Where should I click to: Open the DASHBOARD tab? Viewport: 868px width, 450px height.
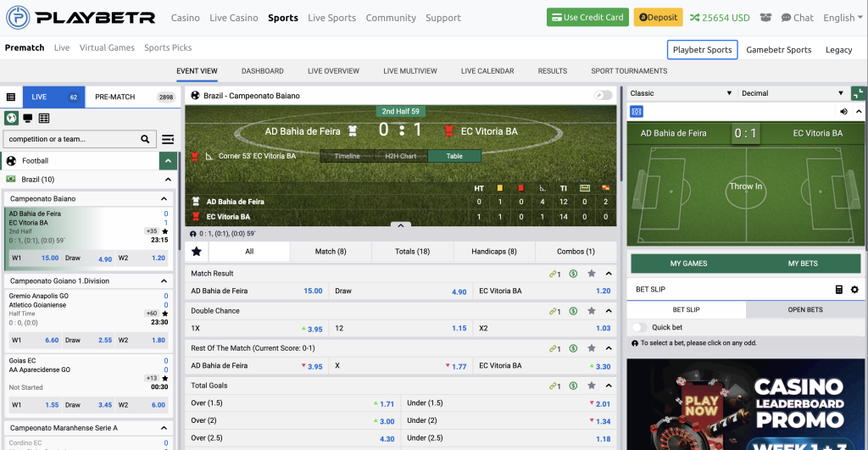[263, 71]
